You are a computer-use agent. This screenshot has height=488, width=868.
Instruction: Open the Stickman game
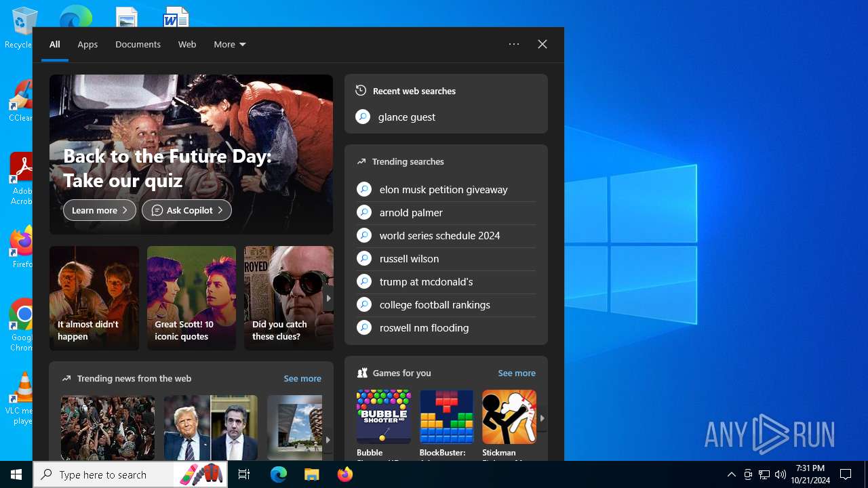(509, 424)
